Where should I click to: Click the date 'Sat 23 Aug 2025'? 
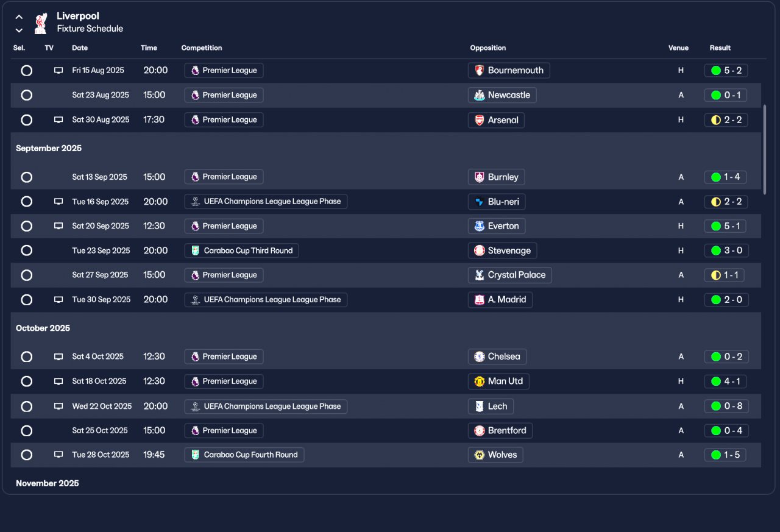[101, 95]
